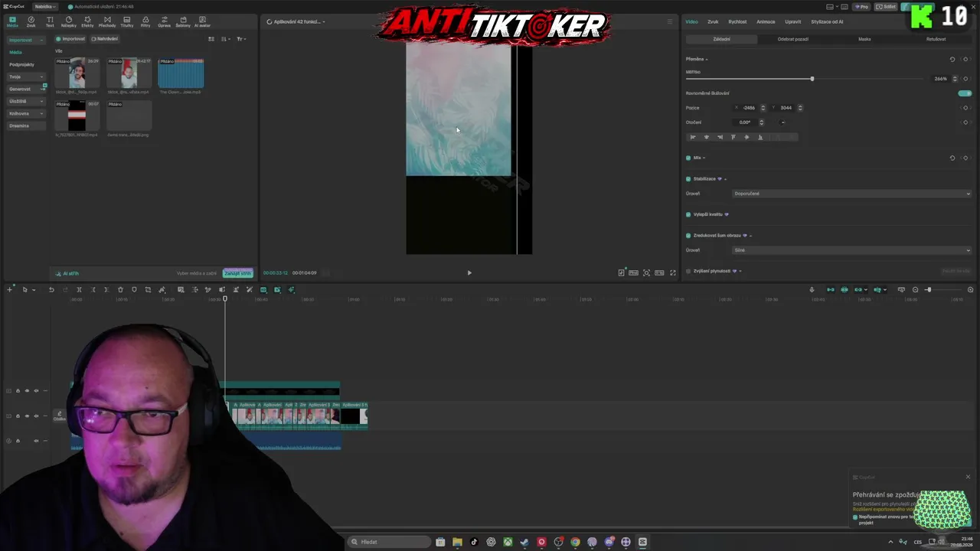Screen dimensions: 980x551
Task: Add a keyframe for Otočení rotation
Action: 965,122
